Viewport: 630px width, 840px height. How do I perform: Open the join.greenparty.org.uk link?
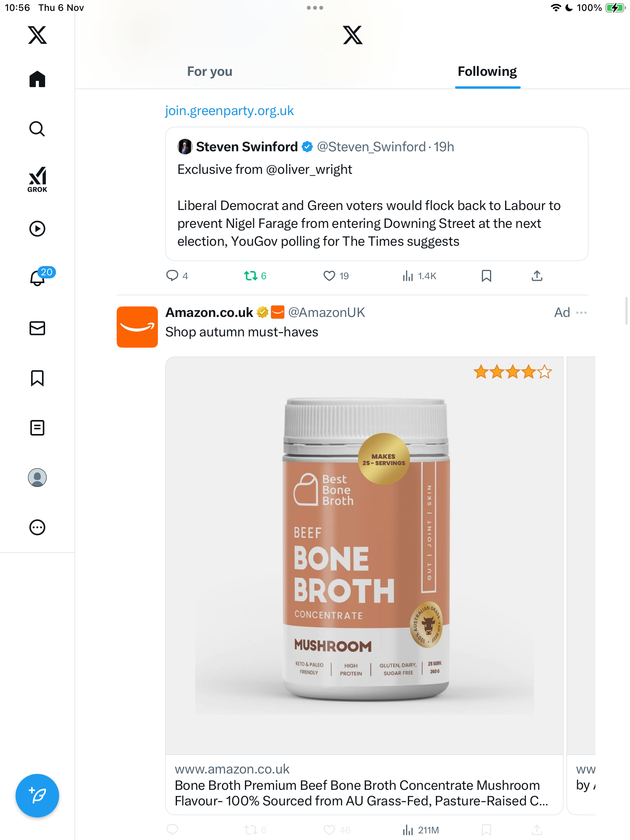[x=229, y=111]
